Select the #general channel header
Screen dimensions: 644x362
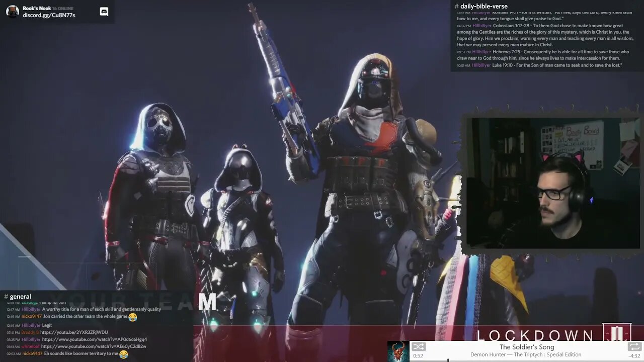(x=18, y=297)
